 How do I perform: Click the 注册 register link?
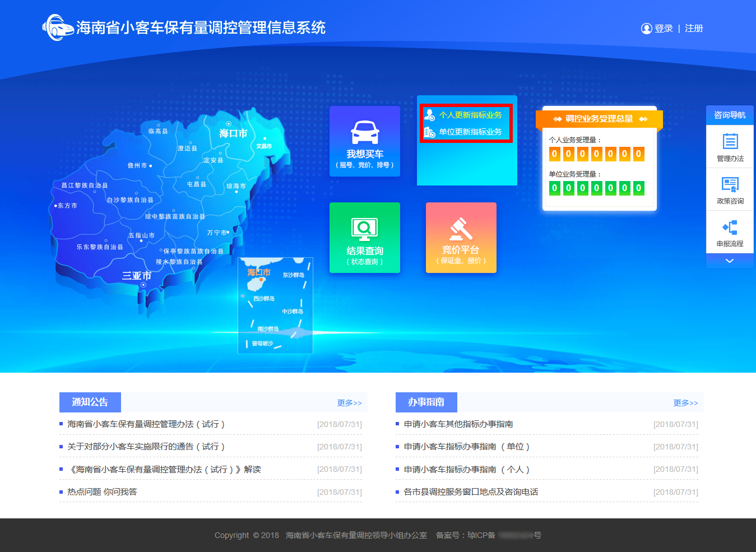tap(694, 29)
